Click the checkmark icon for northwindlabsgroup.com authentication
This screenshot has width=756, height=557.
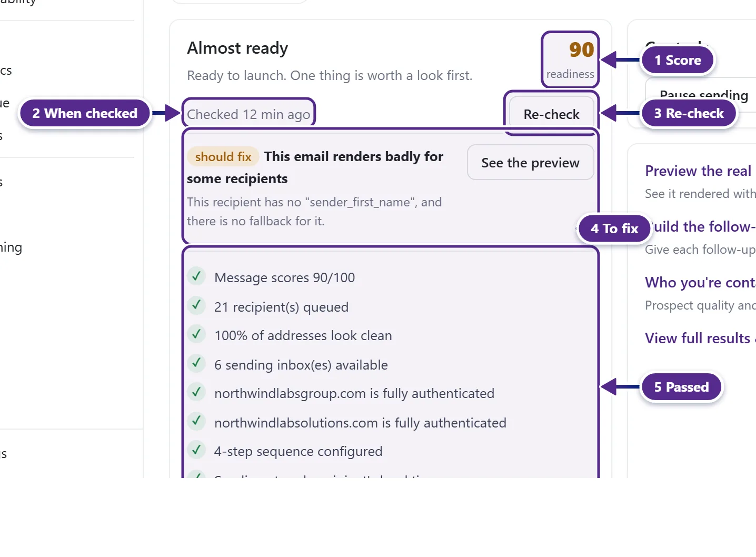pos(196,392)
